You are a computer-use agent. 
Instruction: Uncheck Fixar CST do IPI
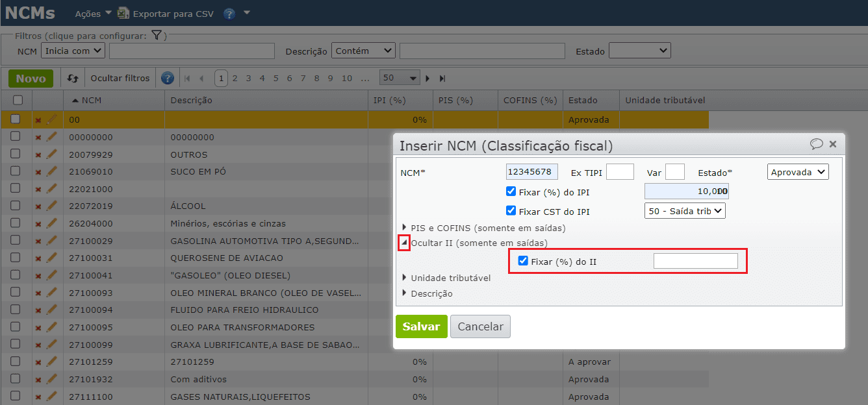click(x=511, y=211)
